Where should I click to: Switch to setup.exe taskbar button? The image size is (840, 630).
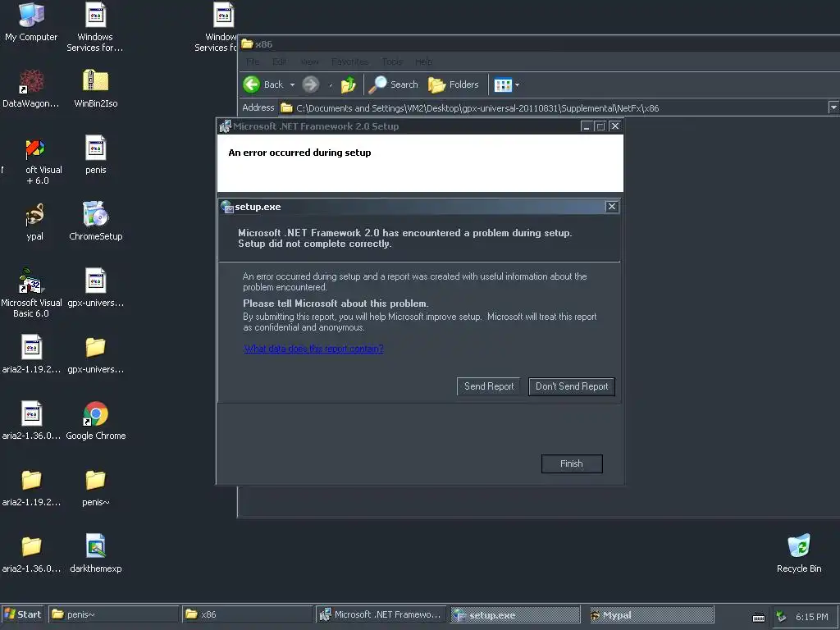point(515,614)
